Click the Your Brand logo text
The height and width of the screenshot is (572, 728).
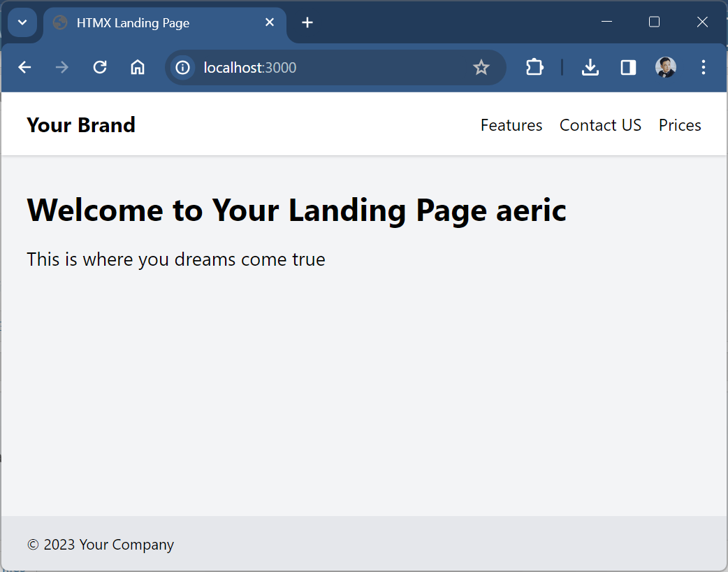[x=81, y=124]
